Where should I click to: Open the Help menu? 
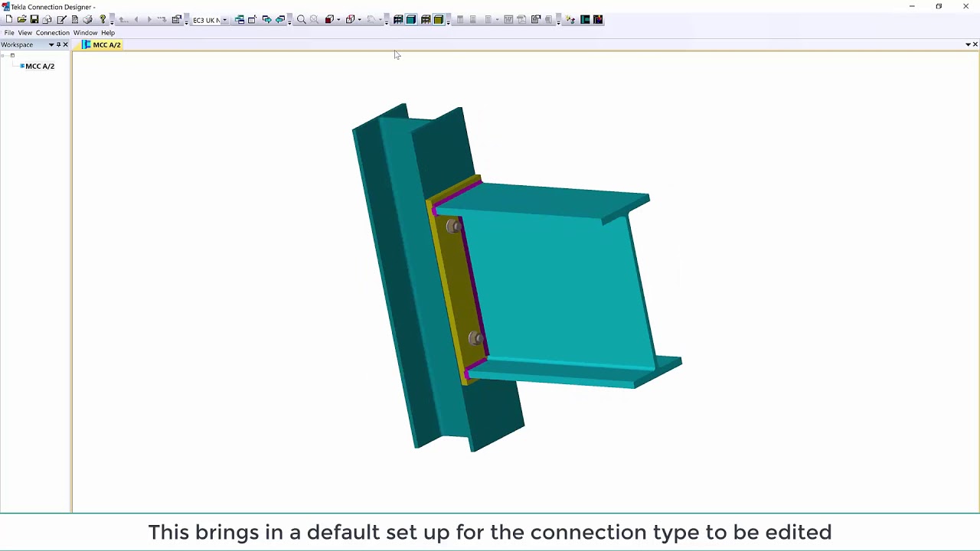click(108, 33)
